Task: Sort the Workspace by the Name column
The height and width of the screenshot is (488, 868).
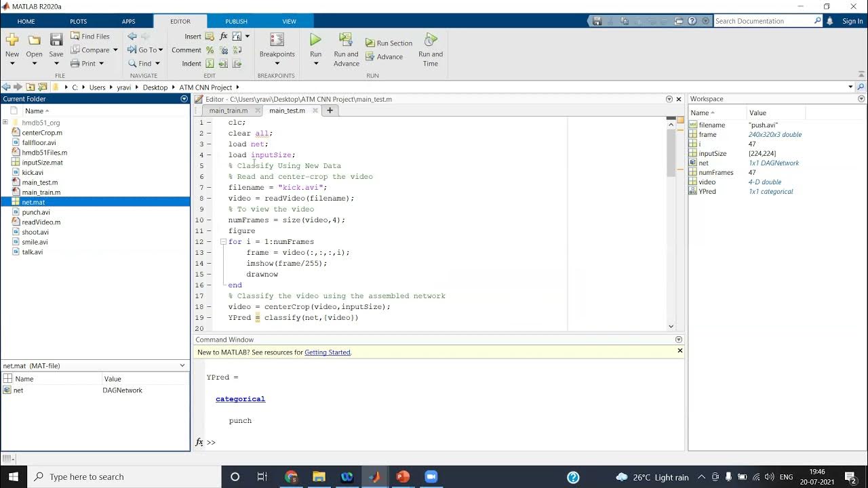Action: tap(717, 113)
